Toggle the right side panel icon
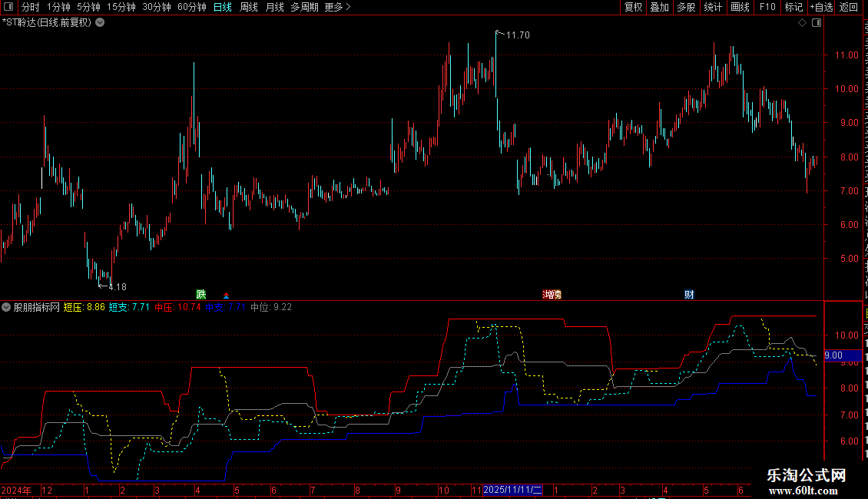Viewport: 868px width, 499px height. tap(817, 23)
